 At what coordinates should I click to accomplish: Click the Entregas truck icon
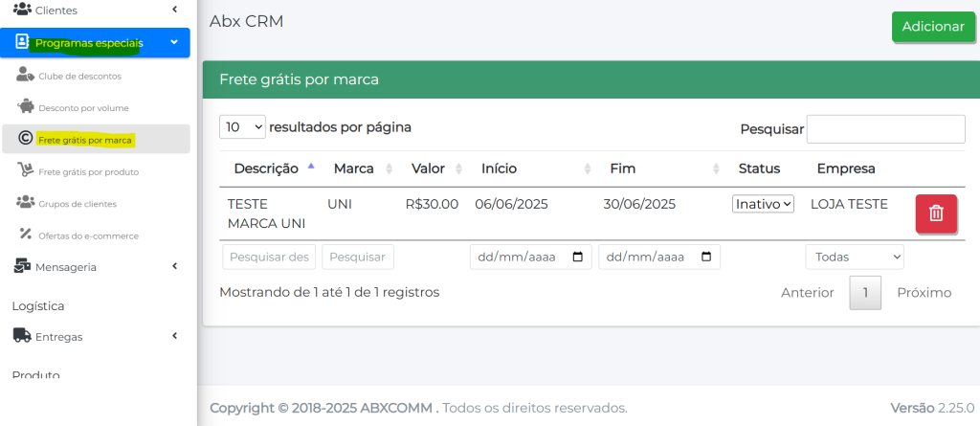[21, 336]
